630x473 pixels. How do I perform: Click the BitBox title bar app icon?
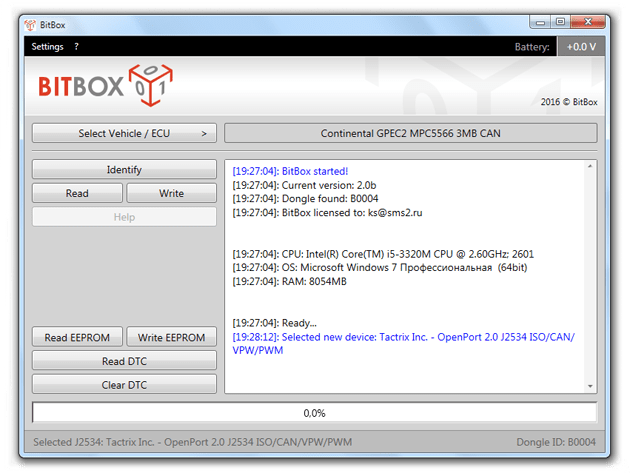click(30, 25)
